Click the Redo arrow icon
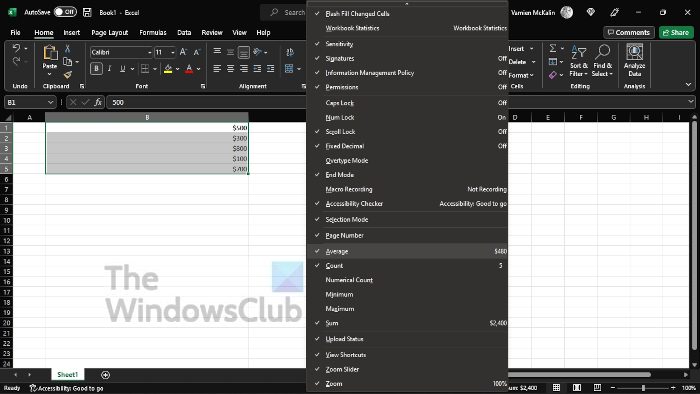 click(x=17, y=62)
